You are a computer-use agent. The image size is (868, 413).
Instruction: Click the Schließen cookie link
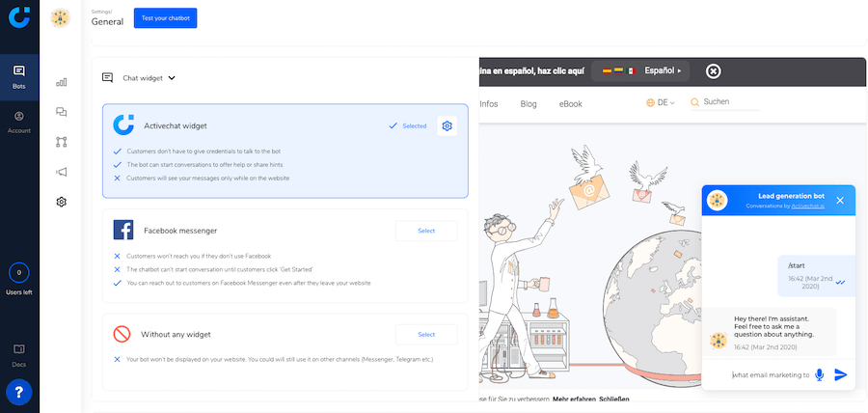(x=614, y=399)
